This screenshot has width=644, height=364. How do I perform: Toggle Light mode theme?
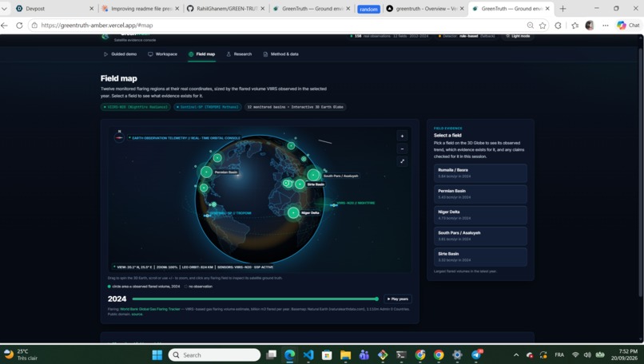pos(518,36)
